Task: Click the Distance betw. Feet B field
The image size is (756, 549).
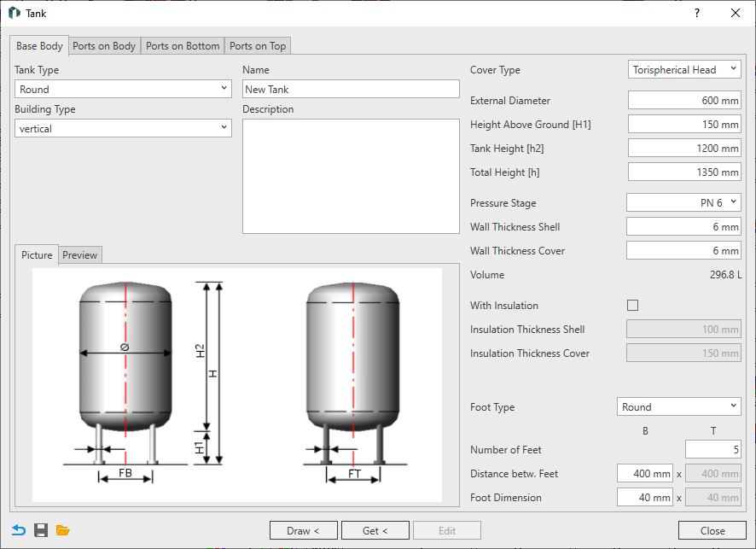Action: coord(644,473)
